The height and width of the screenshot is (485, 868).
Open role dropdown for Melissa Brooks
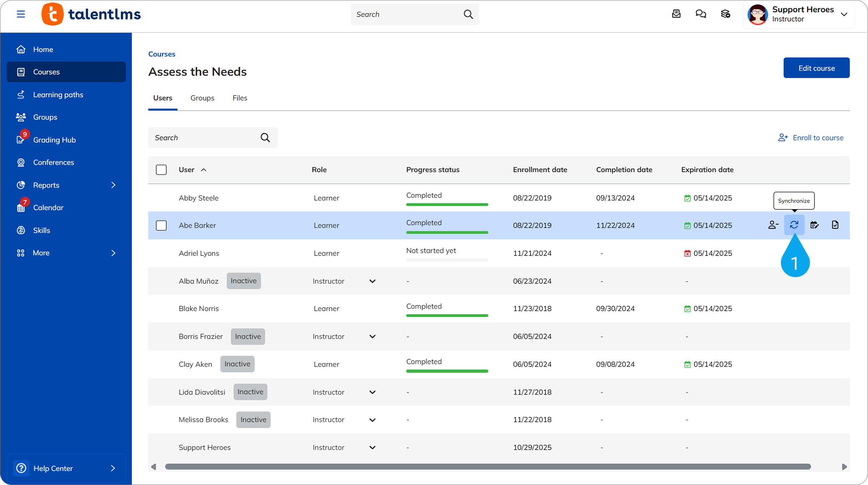(373, 420)
